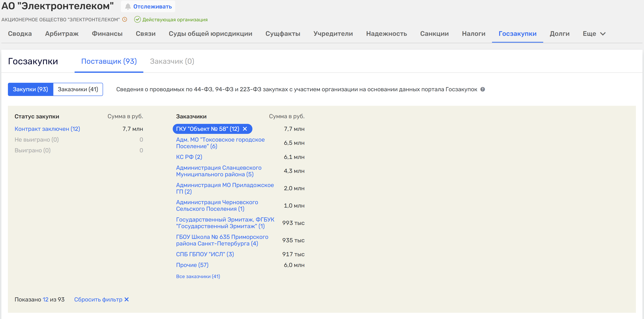
Task: Show Все заказчики (41) list
Action: (x=198, y=276)
